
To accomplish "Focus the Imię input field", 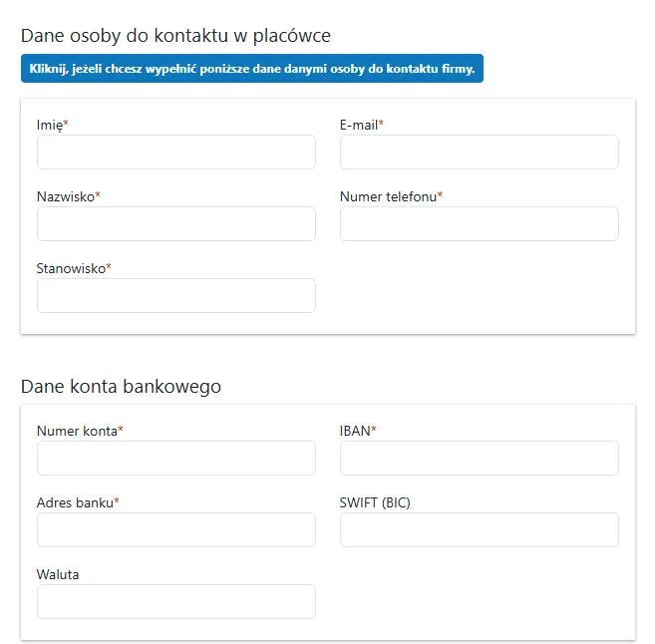I will (x=176, y=152).
